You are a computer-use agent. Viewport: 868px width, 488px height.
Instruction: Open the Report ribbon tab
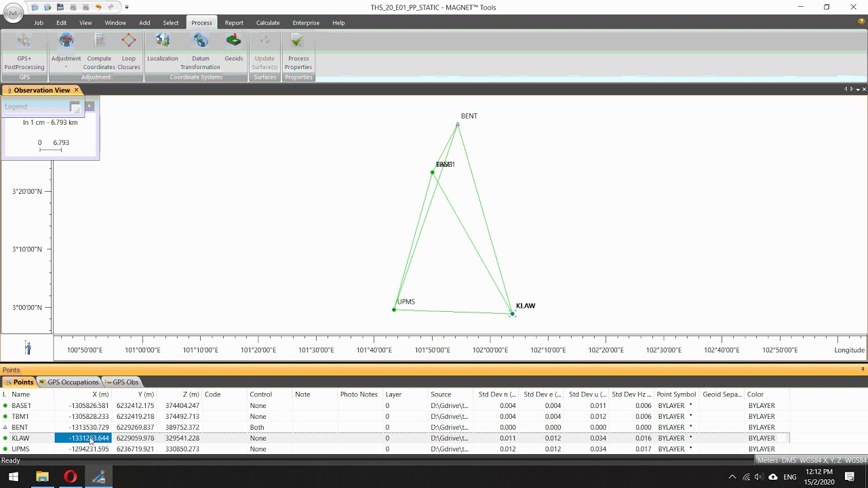coord(234,22)
